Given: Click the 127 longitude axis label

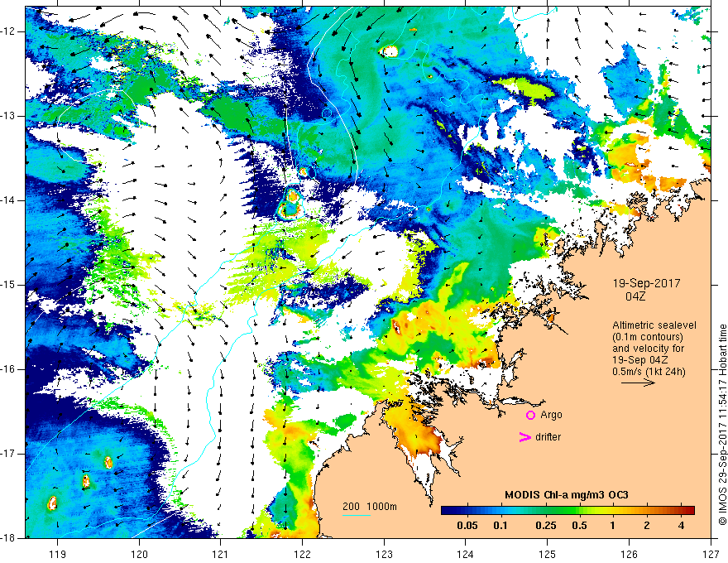Looking at the screenshot, I should click(x=711, y=554).
